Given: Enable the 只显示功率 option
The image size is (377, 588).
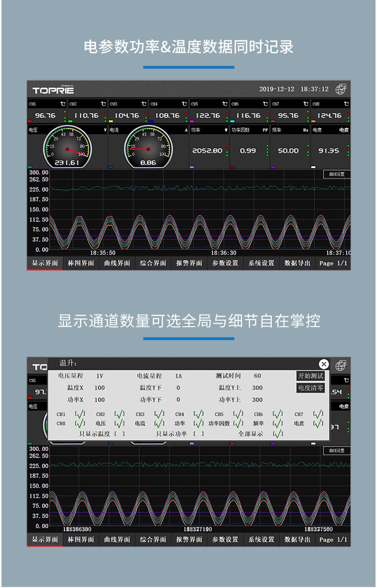Looking at the screenshot, I should pyautogui.click(x=198, y=434).
